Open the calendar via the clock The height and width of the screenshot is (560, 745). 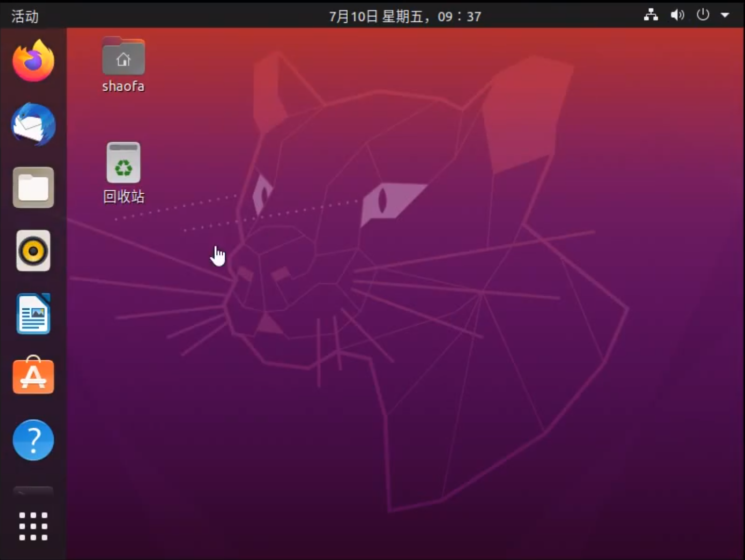405,16
